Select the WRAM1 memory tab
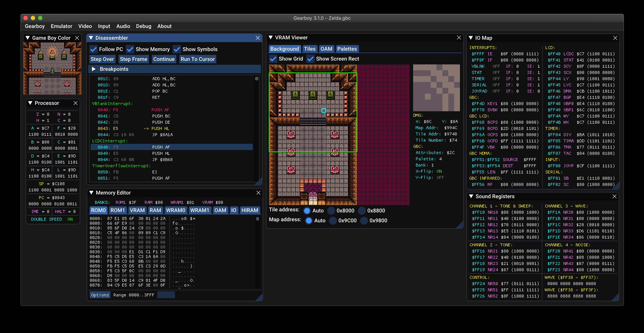Viewport: 644px width, 333px height. pos(199,210)
